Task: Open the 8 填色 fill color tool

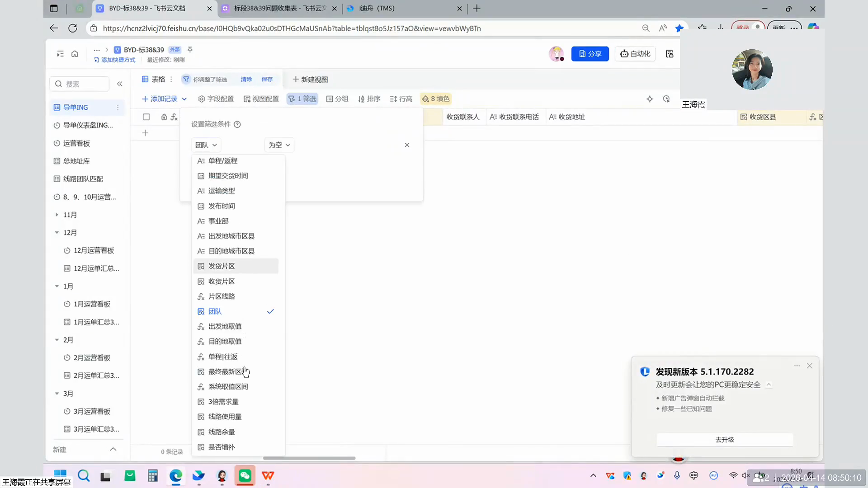Action: 436,99
